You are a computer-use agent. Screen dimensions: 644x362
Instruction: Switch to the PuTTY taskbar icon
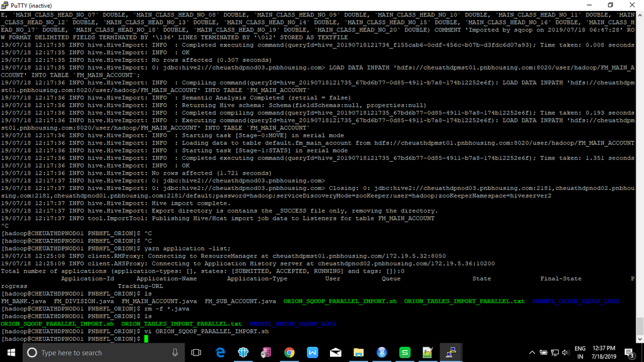(x=451, y=352)
